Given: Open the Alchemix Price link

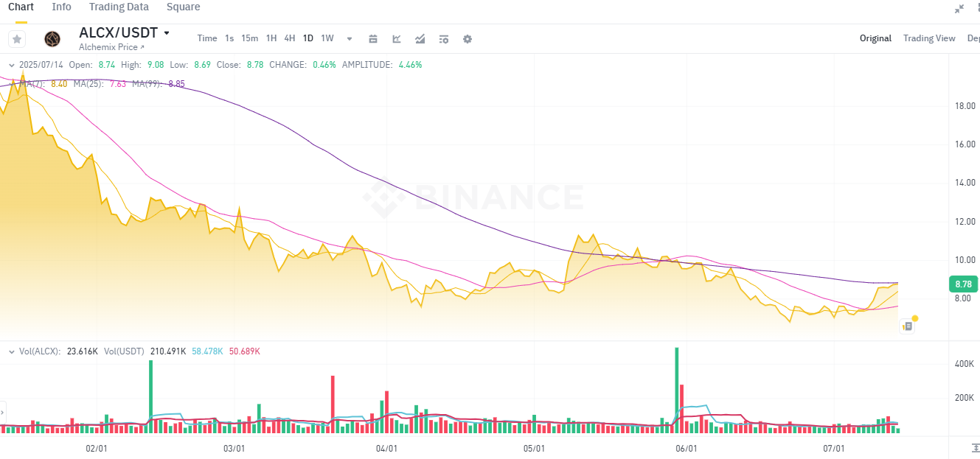Looking at the screenshot, I should pyautogui.click(x=111, y=47).
